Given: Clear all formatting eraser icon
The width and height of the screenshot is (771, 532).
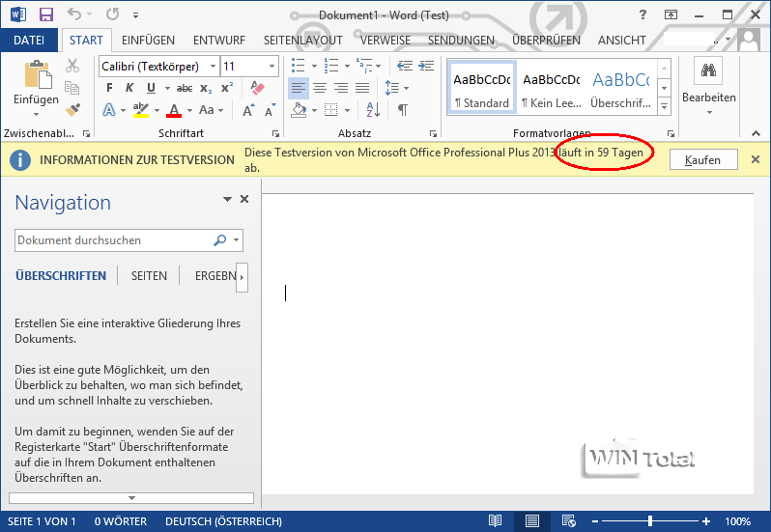Looking at the screenshot, I should 257,88.
